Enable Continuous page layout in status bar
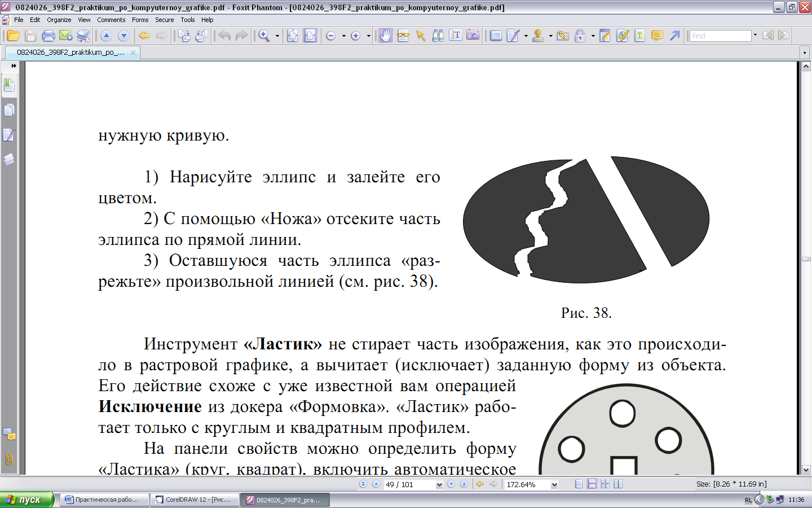812x508 pixels. (592, 484)
